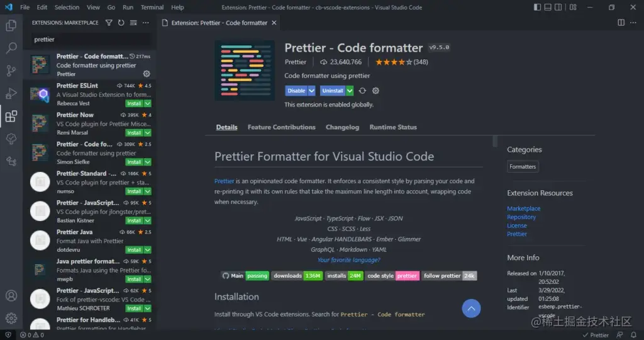Screen dimensions: 644x340
Task: Open the License resource link
Action: point(517,225)
